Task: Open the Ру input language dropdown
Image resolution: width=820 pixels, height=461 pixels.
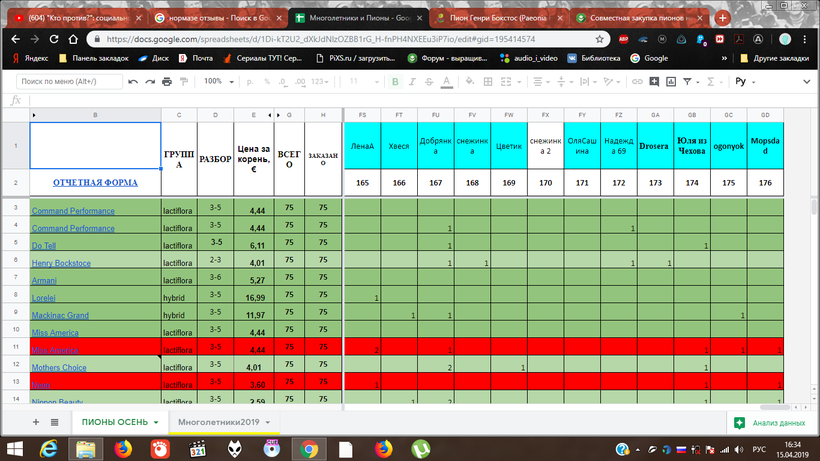Action: point(747,81)
